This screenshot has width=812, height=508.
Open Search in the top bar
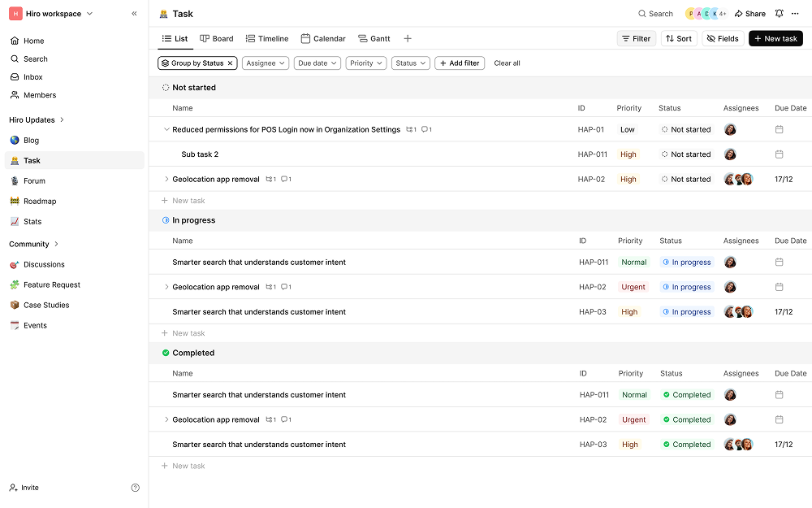coord(655,14)
